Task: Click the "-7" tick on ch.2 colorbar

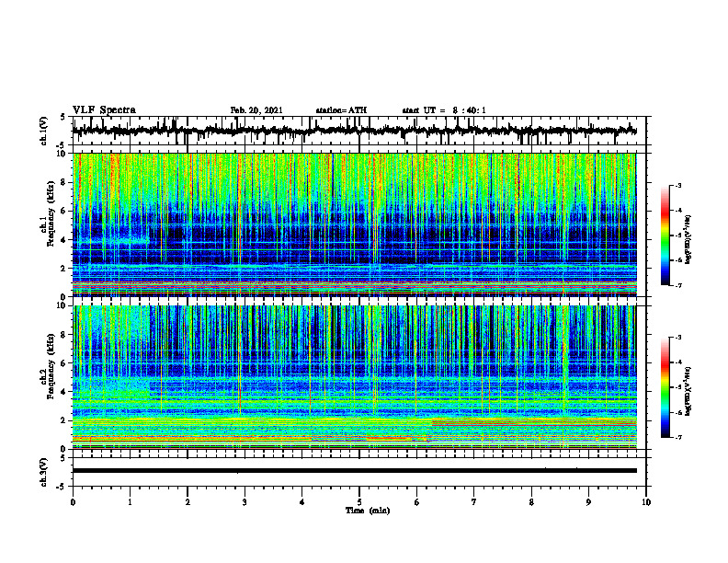Action: click(x=677, y=437)
